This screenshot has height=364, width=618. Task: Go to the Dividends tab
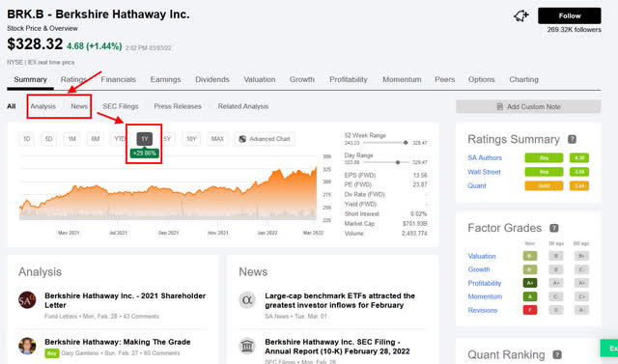tap(212, 79)
